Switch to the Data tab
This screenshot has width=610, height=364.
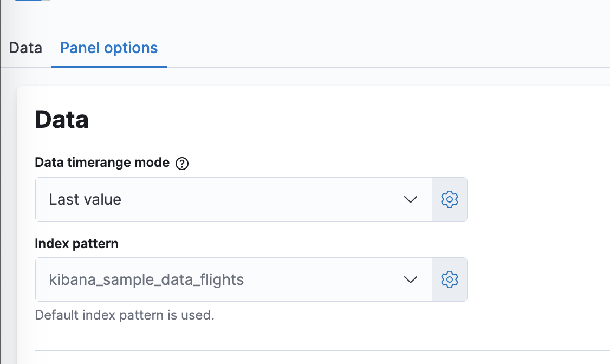(x=25, y=48)
